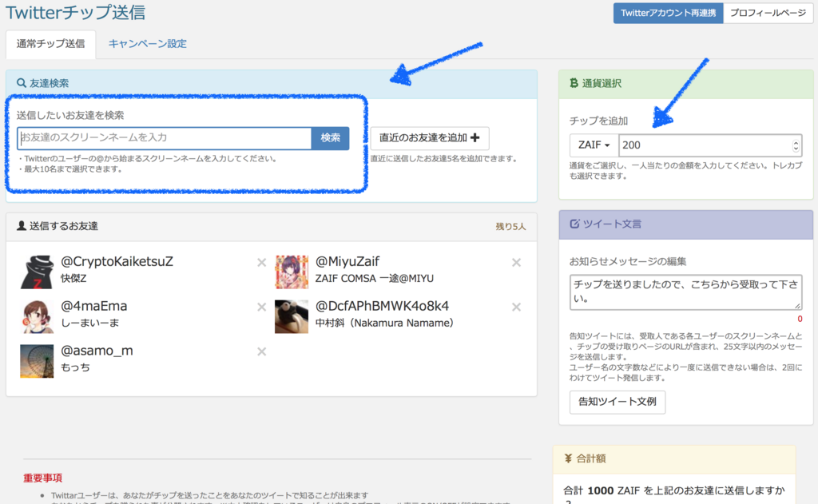Edit the お知らせメッセージ text area

click(x=685, y=292)
